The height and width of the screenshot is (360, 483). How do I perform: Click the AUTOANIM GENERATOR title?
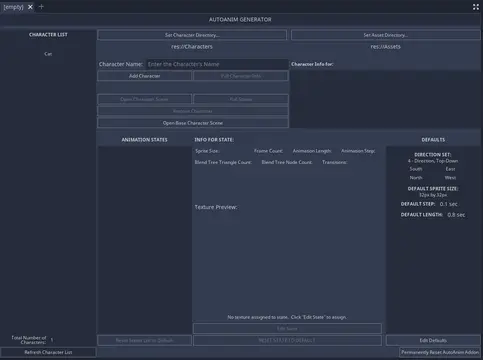click(x=240, y=20)
